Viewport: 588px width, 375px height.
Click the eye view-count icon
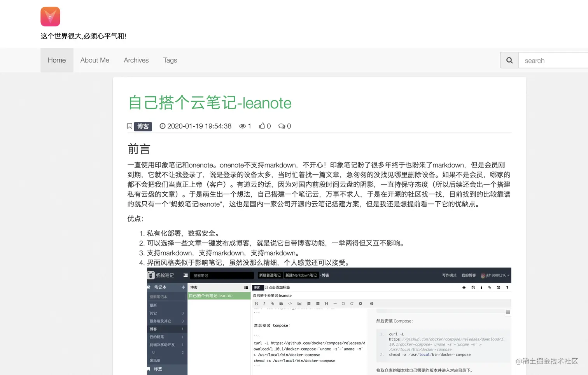[x=242, y=126]
